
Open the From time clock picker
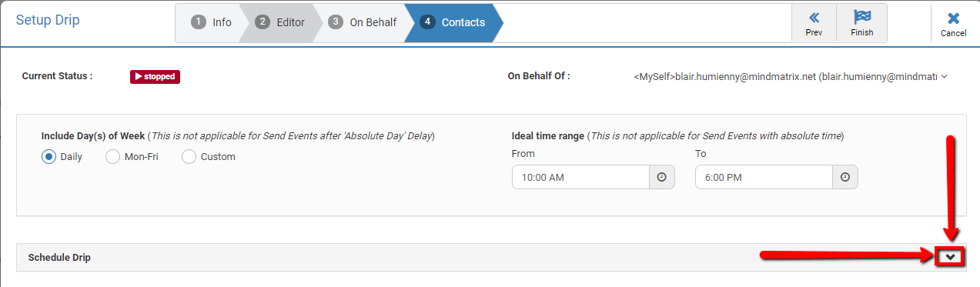661,177
